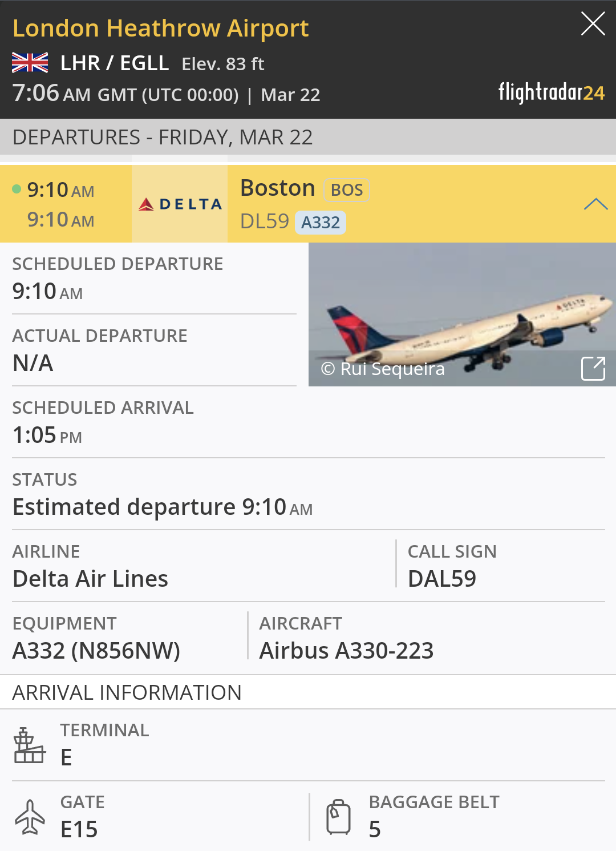The height and width of the screenshot is (851, 616).
Task: Click the Rui Sequeira photo credit
Action: tap(383, 369)
